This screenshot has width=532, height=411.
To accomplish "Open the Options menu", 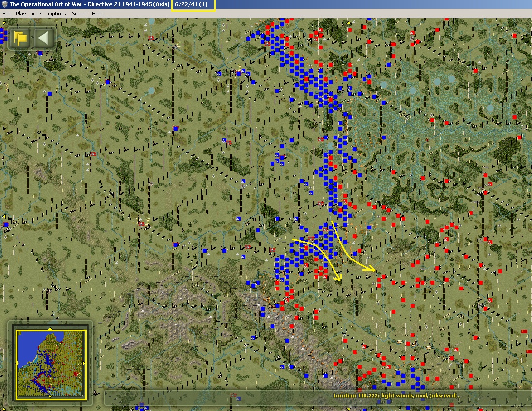I will pyautogui.click(x=57, y=14).
